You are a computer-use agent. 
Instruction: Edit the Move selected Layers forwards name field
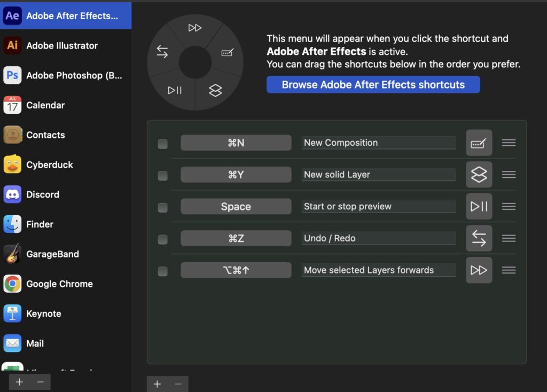(379, 270)
